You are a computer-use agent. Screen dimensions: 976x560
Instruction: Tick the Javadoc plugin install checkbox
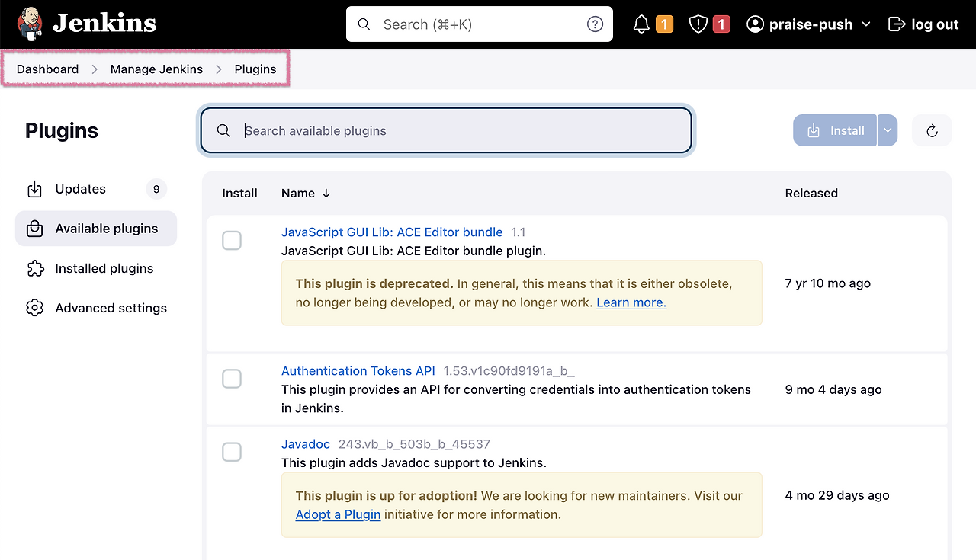point(232,452)
